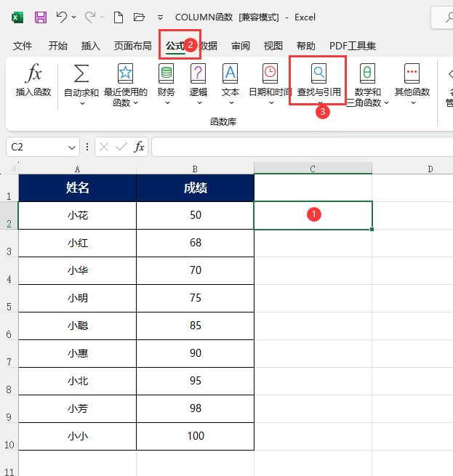This screenshot has width=453, height=476.
Task: Select column D header
Action: click(x=412, y=169)
